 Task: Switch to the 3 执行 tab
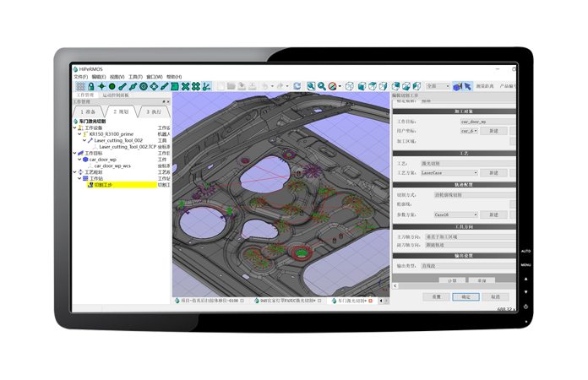(154, 111)
